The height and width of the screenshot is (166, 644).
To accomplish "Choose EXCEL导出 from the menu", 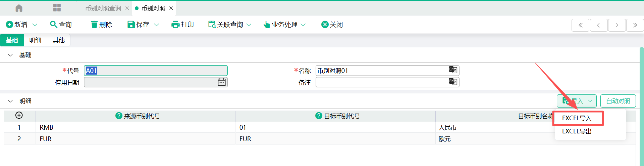I will 577,131.
